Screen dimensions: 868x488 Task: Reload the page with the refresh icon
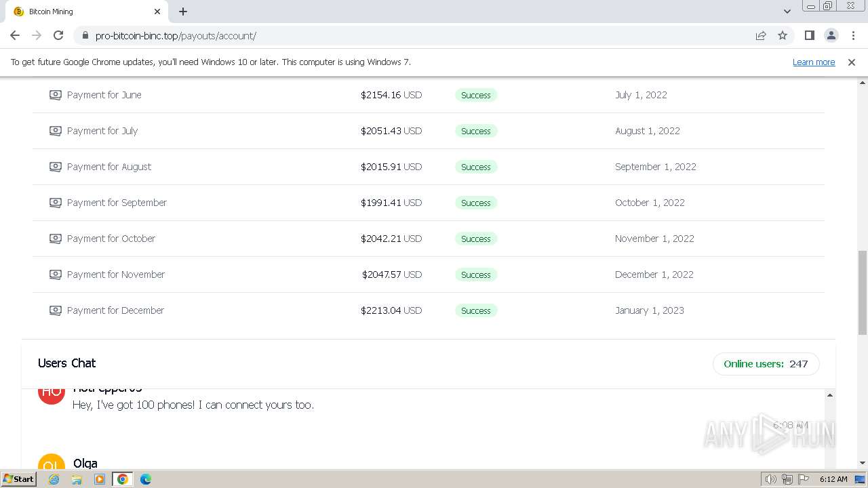(58, 35)
